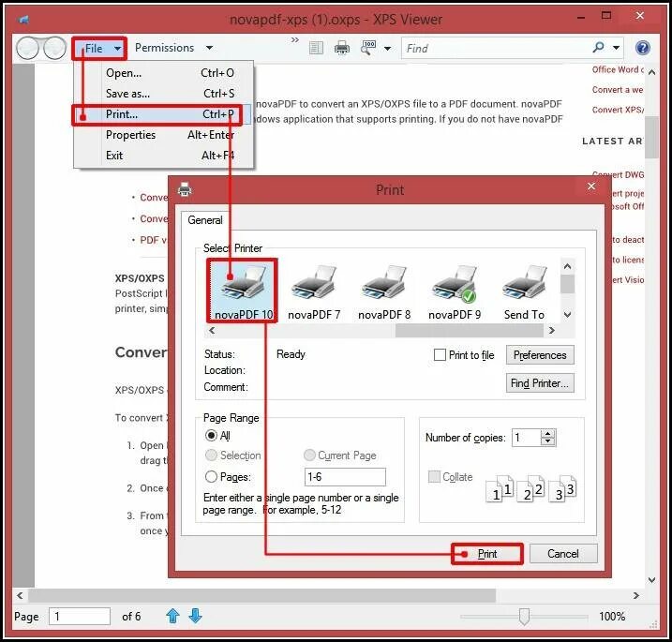Select the Send To printer
Image resolution: width=672 pixels, height=642 pixels.
click(524, 291)
